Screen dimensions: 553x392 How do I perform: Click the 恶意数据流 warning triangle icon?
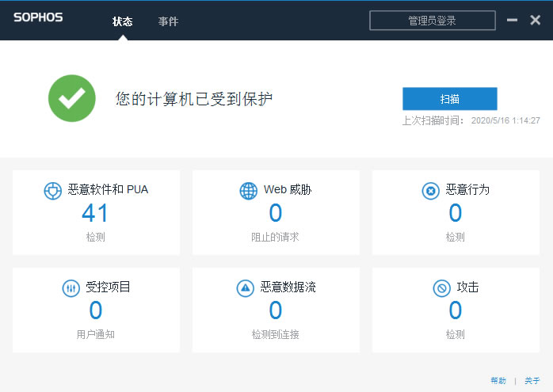(246, 288)
